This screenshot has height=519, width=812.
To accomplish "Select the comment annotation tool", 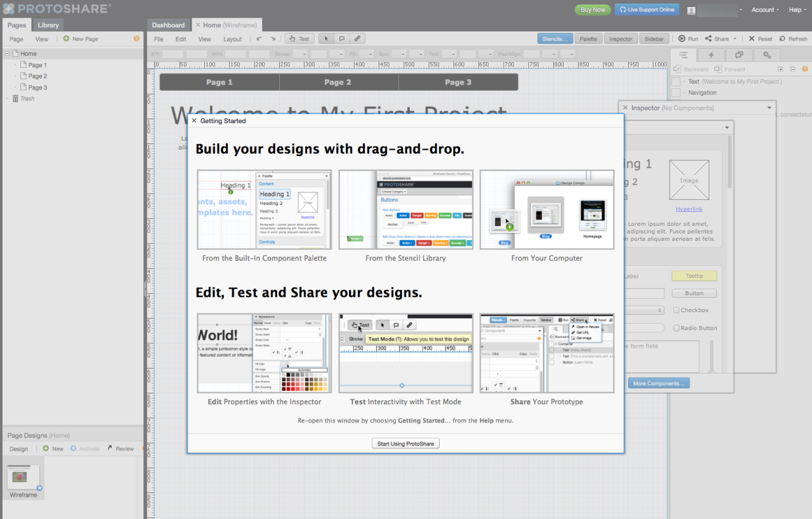I will pyautogui.click(x=342, y=39).
